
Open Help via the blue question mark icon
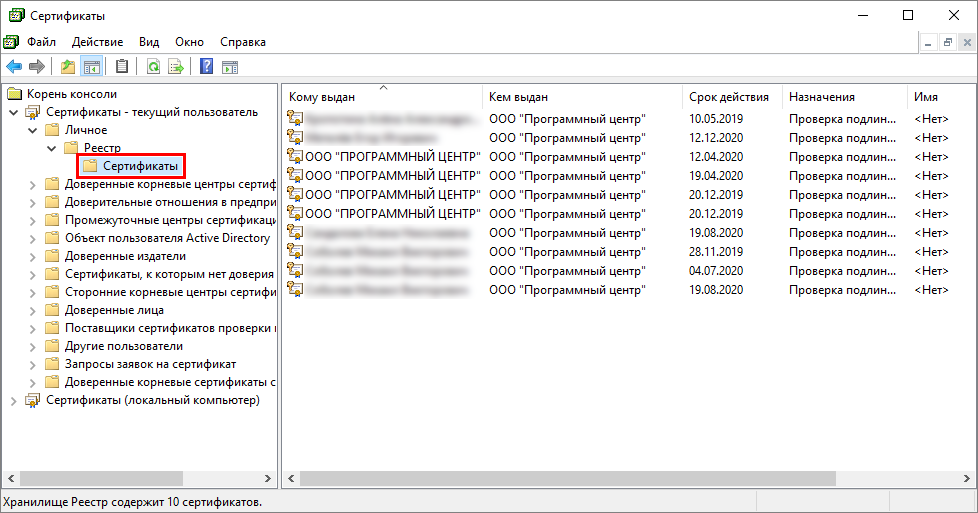[206, 67]
